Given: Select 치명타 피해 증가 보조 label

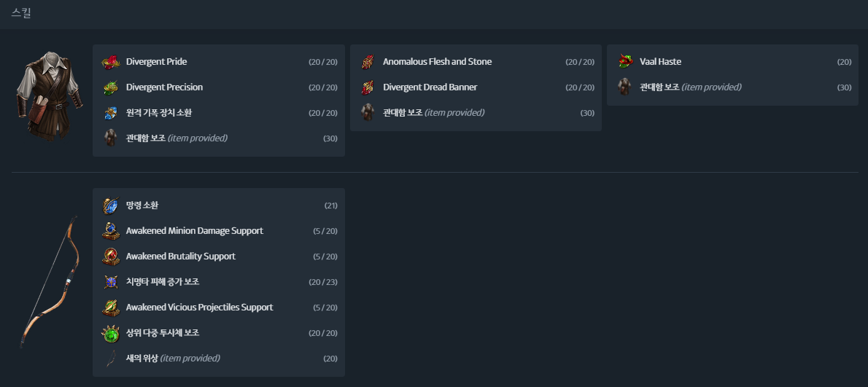Looking at the screenshot, I should click(163, 282).
